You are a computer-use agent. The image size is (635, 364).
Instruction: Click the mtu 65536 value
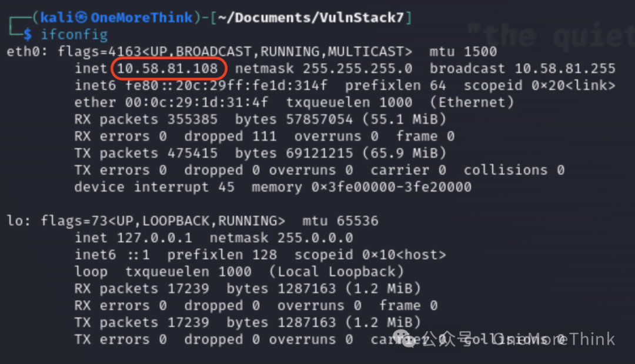[357, 221]
